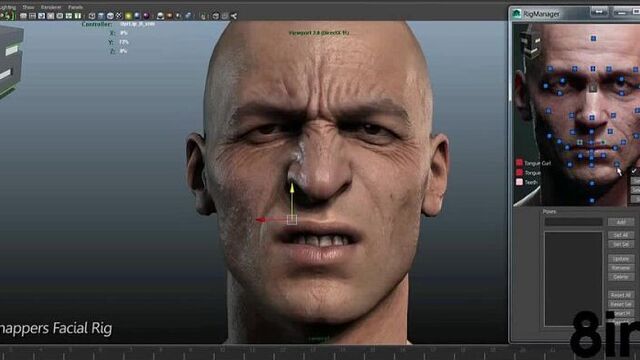The height and width of the screenshot is (360, 640).
Task: Click the Update pose button
Action: tap(620, 259)
